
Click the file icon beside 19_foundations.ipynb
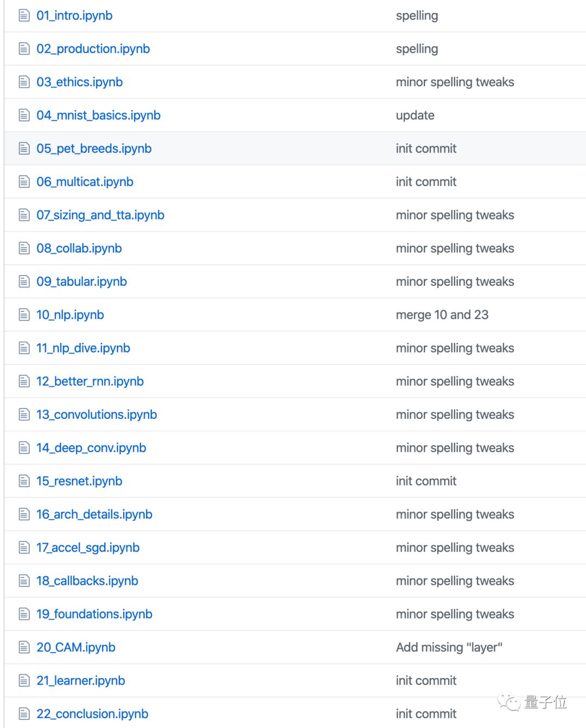tap(24, 614)
